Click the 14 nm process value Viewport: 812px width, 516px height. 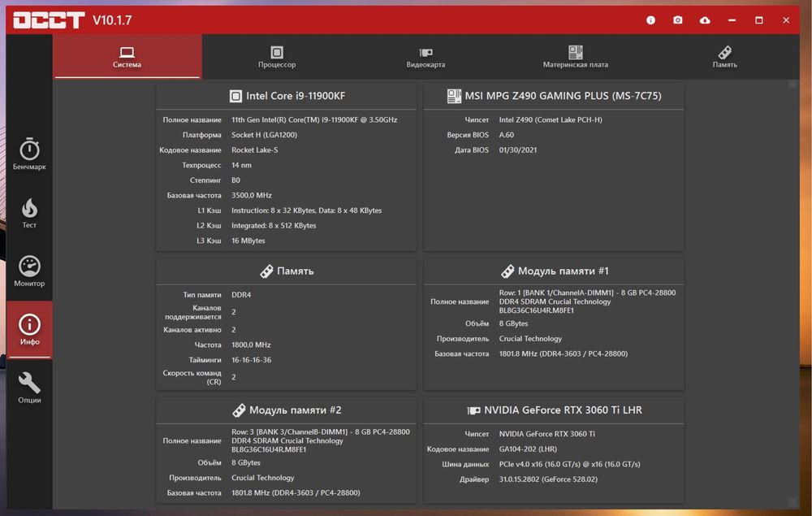click(241, 165)
